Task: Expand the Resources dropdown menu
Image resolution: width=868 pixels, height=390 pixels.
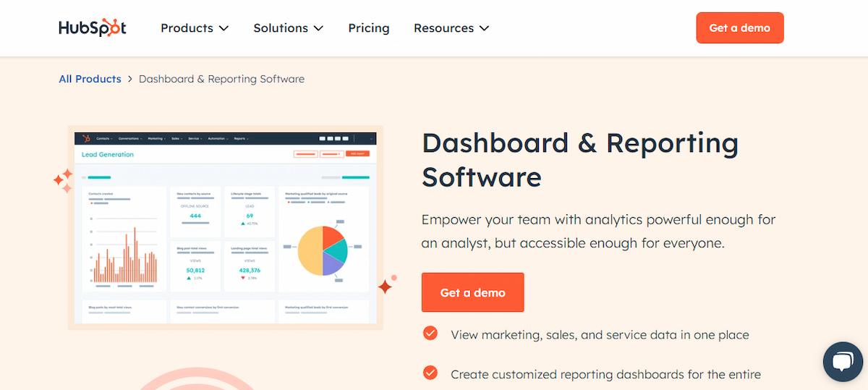Action: [451, 28]
